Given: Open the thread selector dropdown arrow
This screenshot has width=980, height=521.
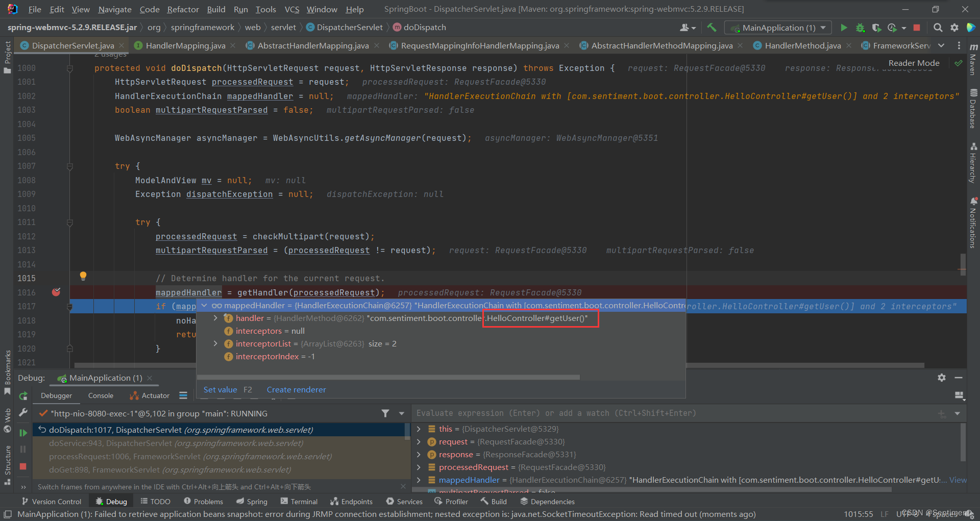Looking at the screenshot, I should coord(402,413).
